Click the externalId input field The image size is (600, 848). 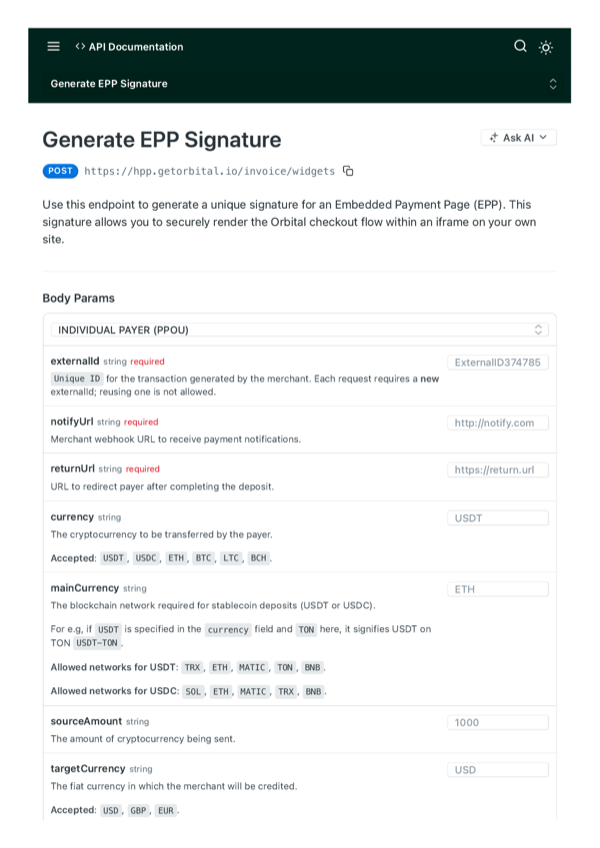(x=498, y=360)
